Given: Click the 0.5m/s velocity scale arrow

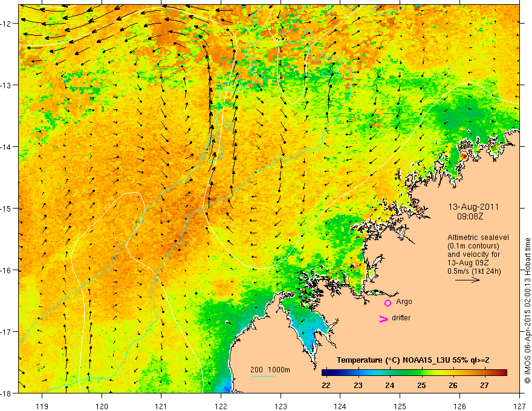Looking at the screenshot, I should [x=467, y=280].
